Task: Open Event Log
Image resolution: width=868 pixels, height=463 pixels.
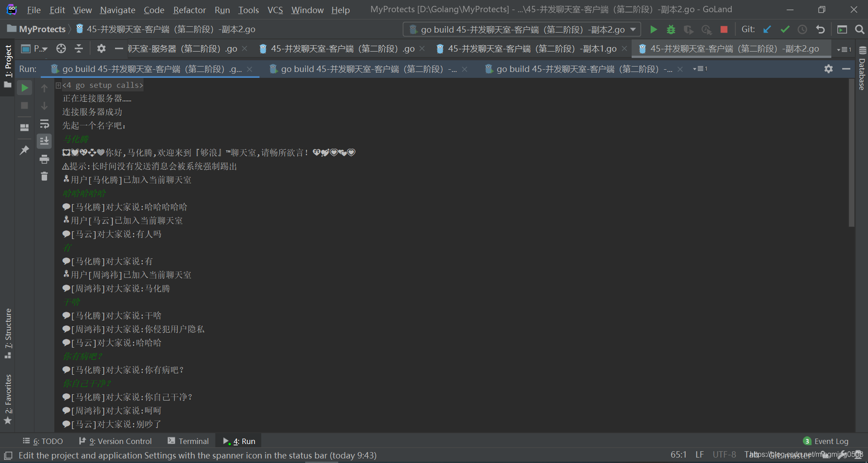Action: point(826,441)
